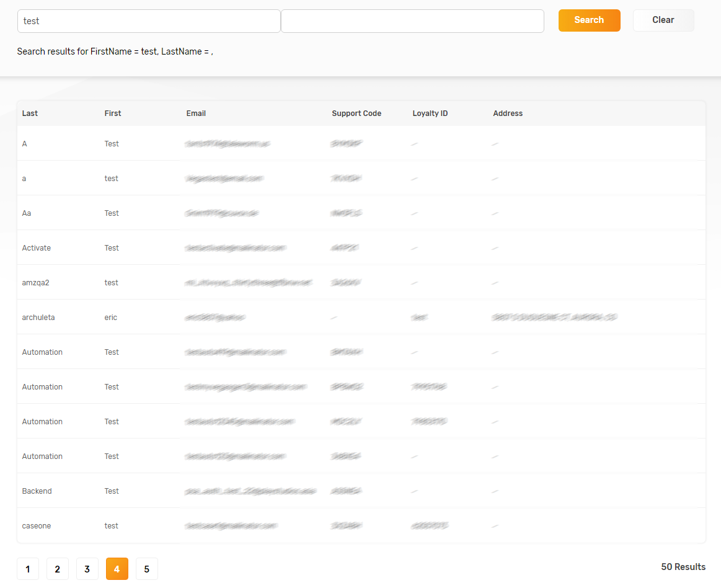Open the Activate Test customer row
The height and width of the screenshot is (588, 721).
[x=37, y=248]
